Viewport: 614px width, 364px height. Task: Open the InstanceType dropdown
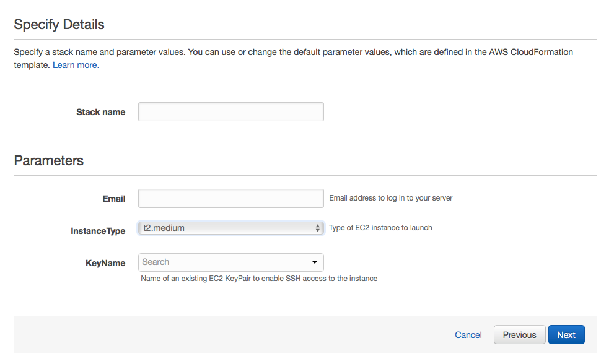(x=230, y=228)
